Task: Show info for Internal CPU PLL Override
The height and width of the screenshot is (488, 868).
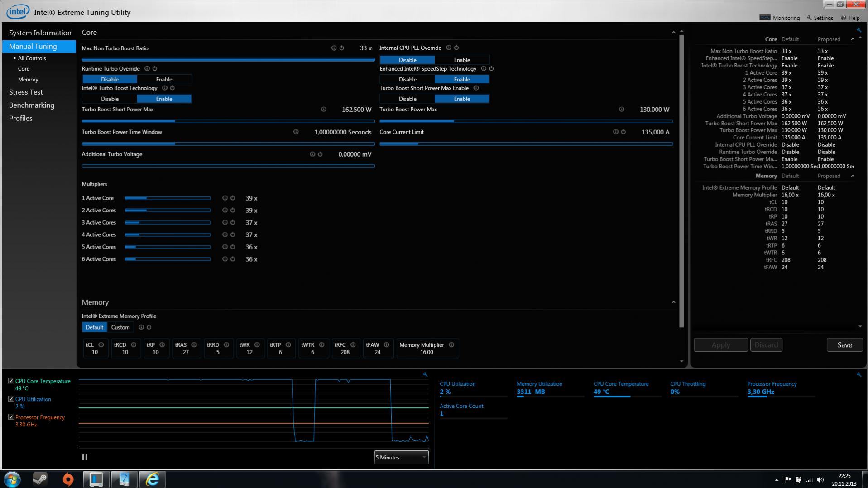Action: [449, 48]
